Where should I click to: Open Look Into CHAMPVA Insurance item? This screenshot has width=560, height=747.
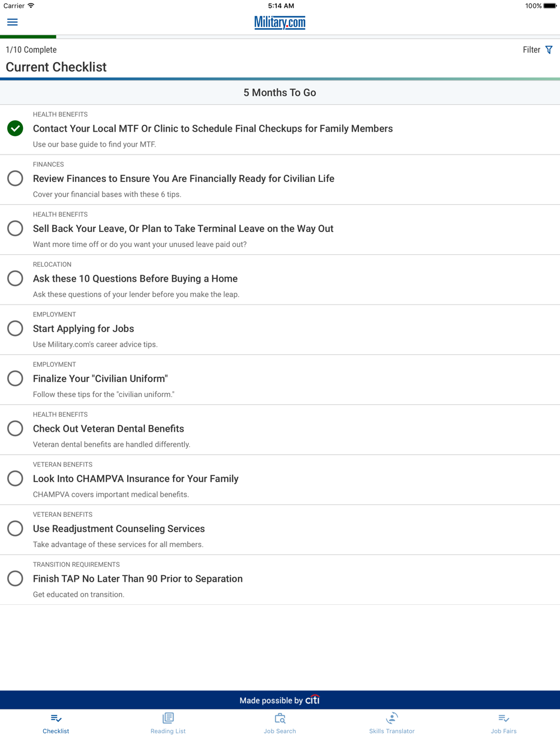[x=280, y=480]
